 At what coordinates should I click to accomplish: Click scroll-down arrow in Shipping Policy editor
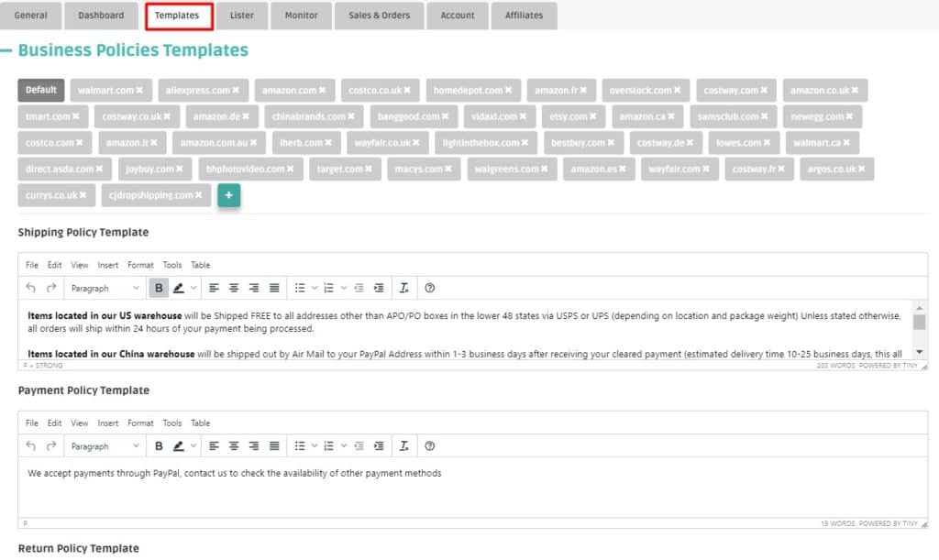click(919, 352)
